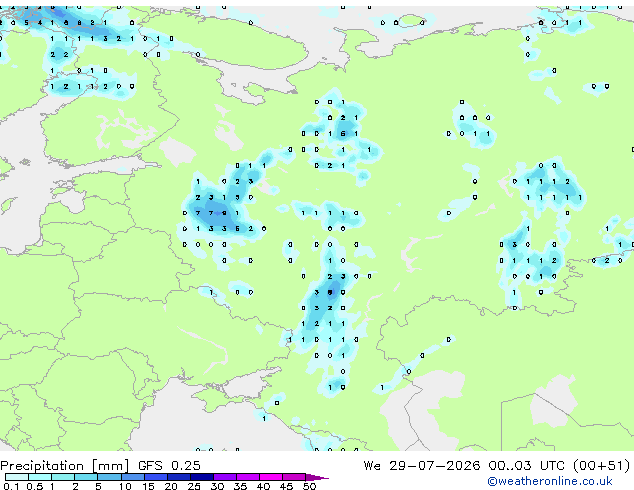Click the legend label 50
Image resolution: width=634 pixels, height=490 pixels.
click(x=310, y=486)
